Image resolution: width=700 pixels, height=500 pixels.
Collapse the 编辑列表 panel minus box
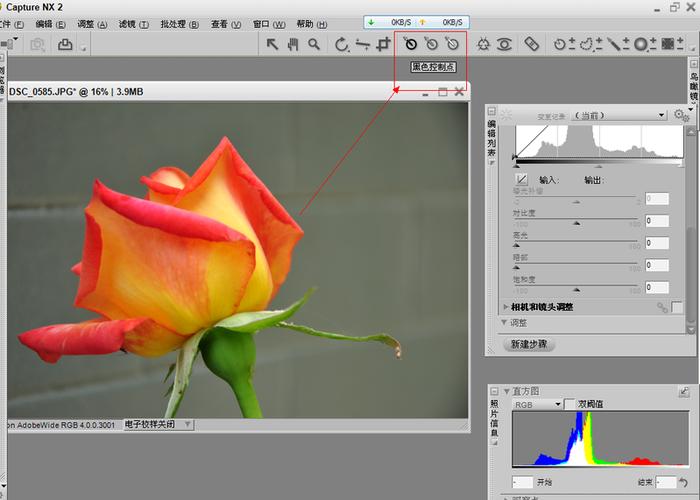pos(492,111)
